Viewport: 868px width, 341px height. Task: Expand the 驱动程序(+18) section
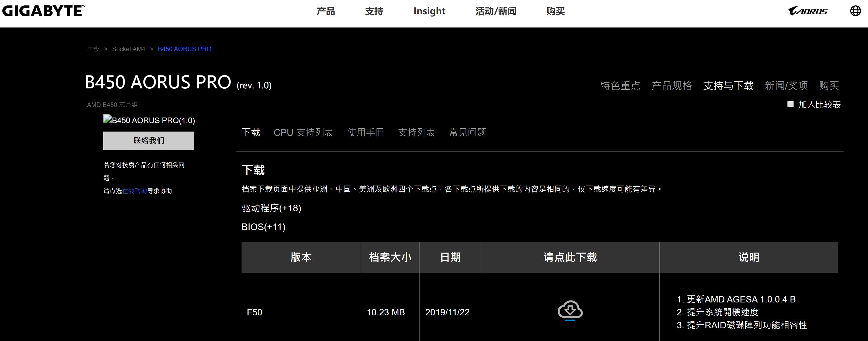pyautogui.click(x=271, y=208)
